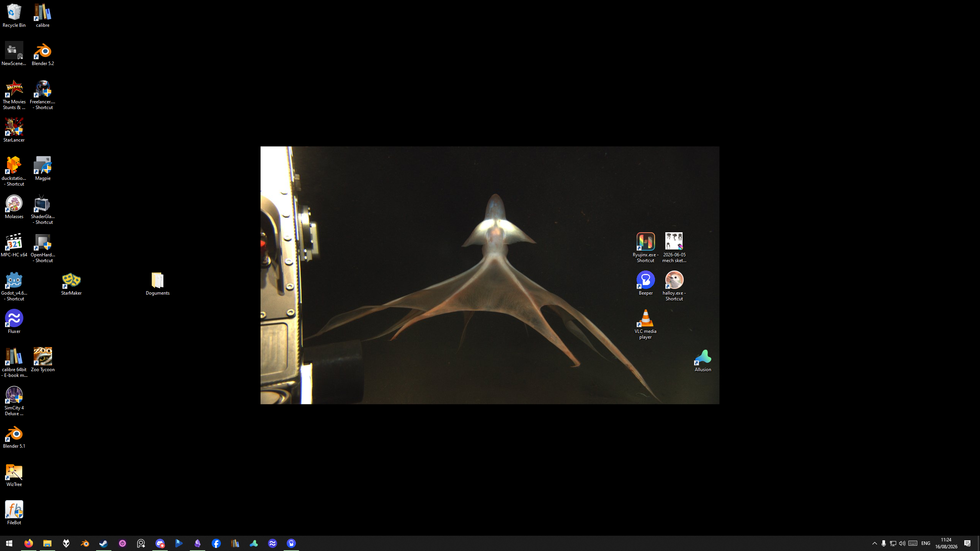Select the Magpie desktop shortcut
This screenshot has width=980, height=551.
point(42,169)
